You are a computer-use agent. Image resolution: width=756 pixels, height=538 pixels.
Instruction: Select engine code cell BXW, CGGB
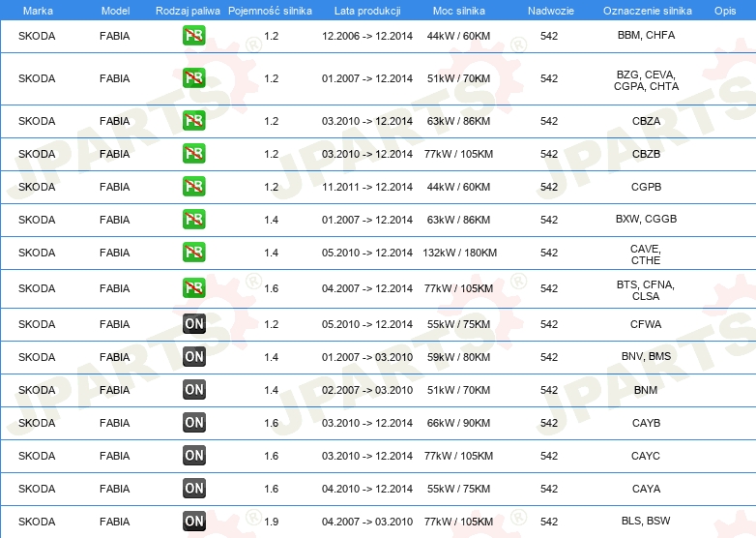646,219
